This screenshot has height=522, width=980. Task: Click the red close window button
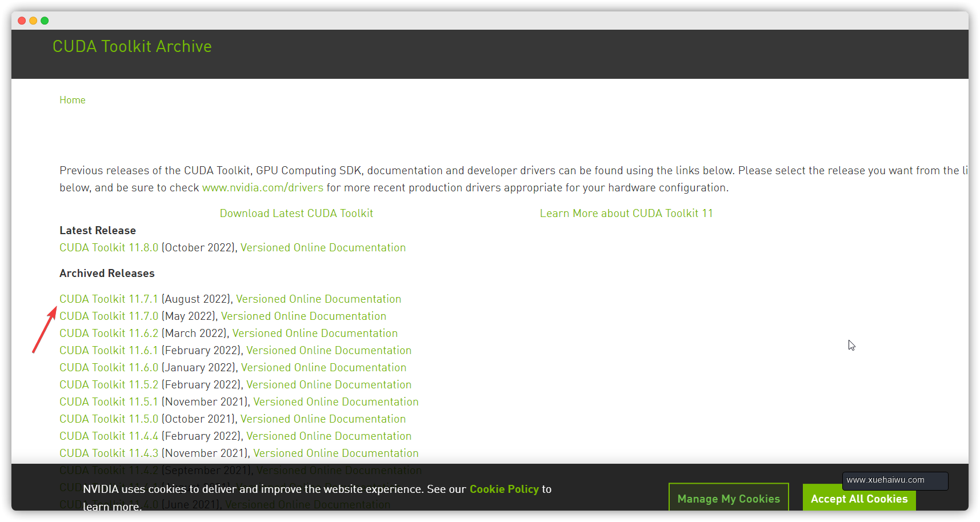click(x=22, y=21)
